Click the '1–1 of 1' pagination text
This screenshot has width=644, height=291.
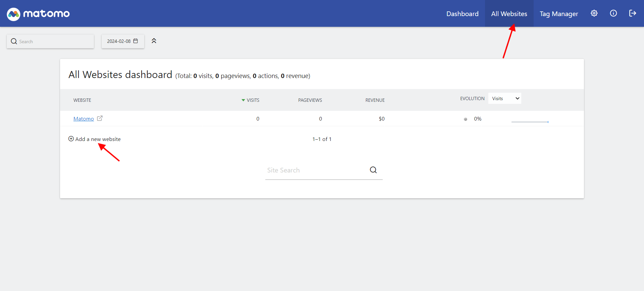[322, 139]
